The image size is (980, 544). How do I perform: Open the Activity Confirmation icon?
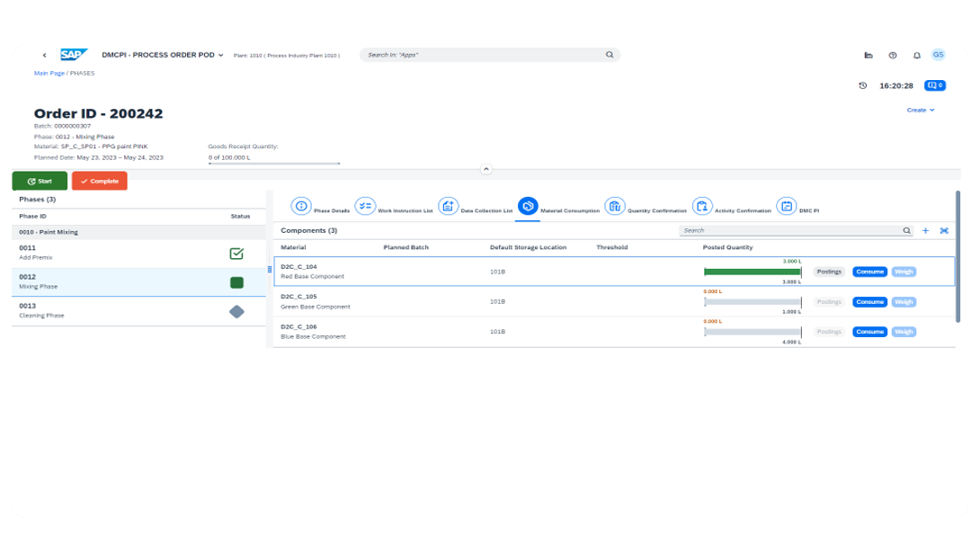[x=702, y=206]
